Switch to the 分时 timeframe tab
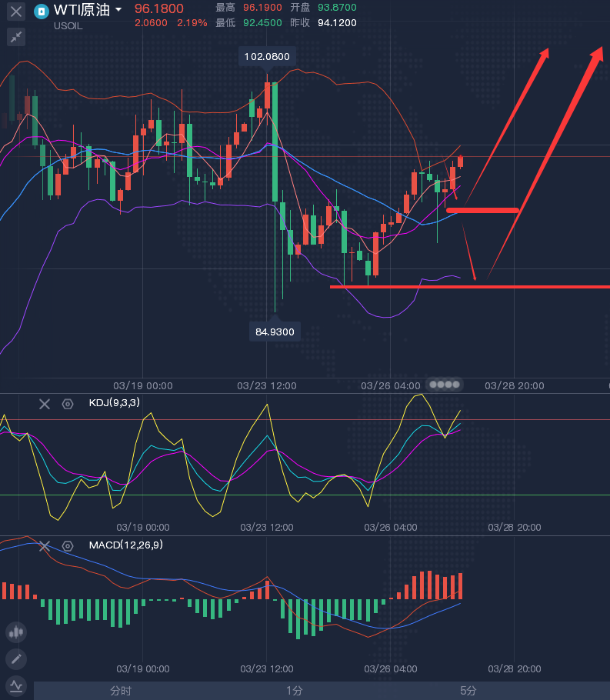610x700 pixels. (x=121, y=691)
